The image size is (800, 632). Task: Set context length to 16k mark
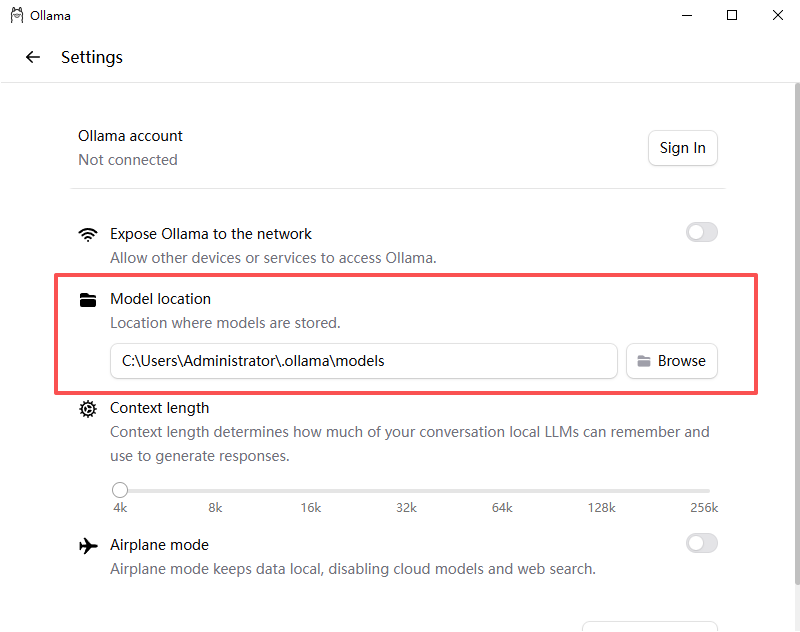[311, 508]
